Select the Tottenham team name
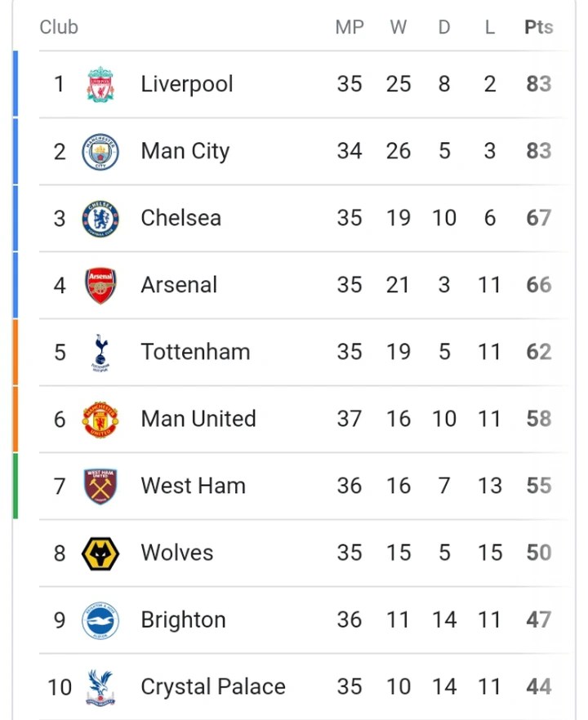Screen dimensions: 588x720 [x=195, y=352]
